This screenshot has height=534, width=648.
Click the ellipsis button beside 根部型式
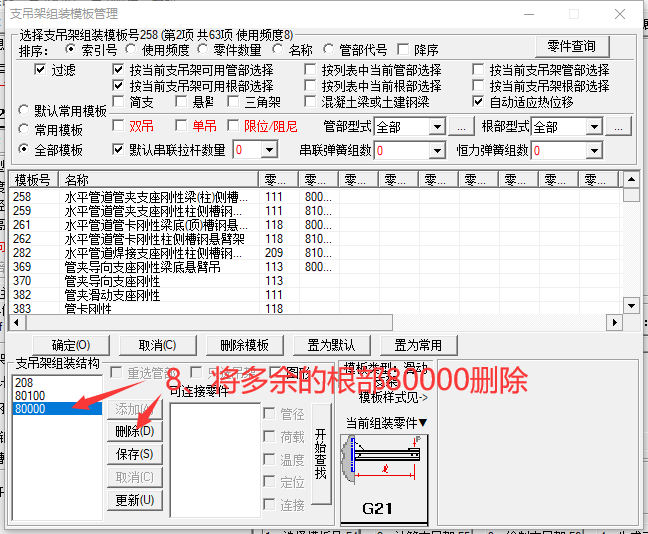pyautogui.click(x=619, y=127)
